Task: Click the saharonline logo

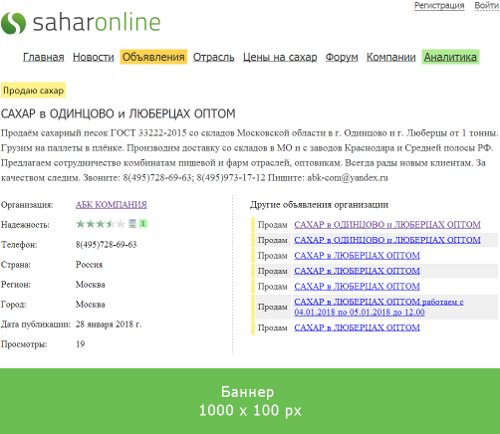Action: (81, 23)
